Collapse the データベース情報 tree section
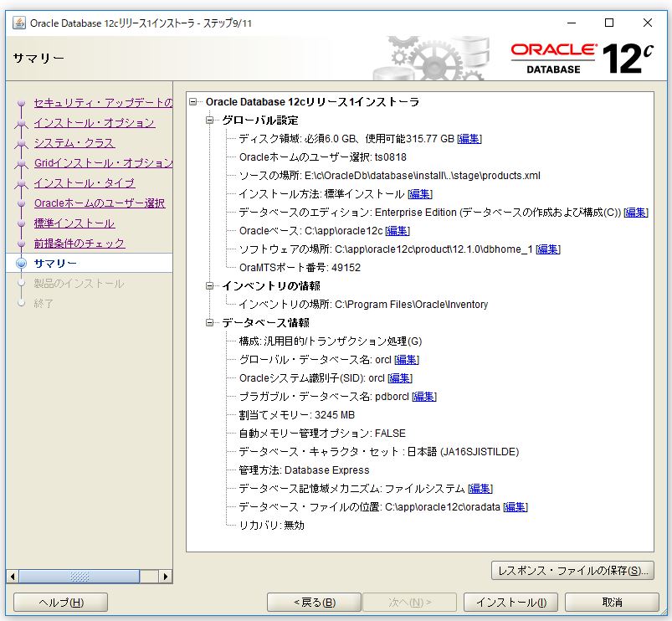This screenshot has height=621, width=672. [209, 322]
